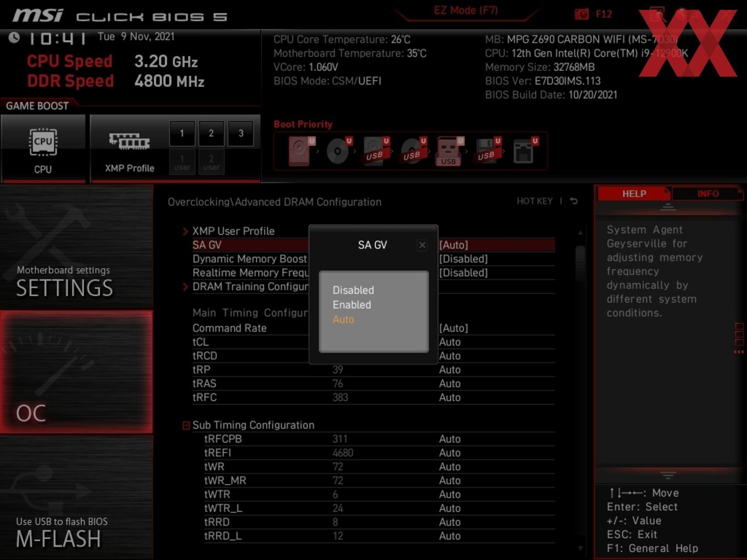Close the SA GV popup
This screenshot has height=560, width=747.
[x=422, y=245]
